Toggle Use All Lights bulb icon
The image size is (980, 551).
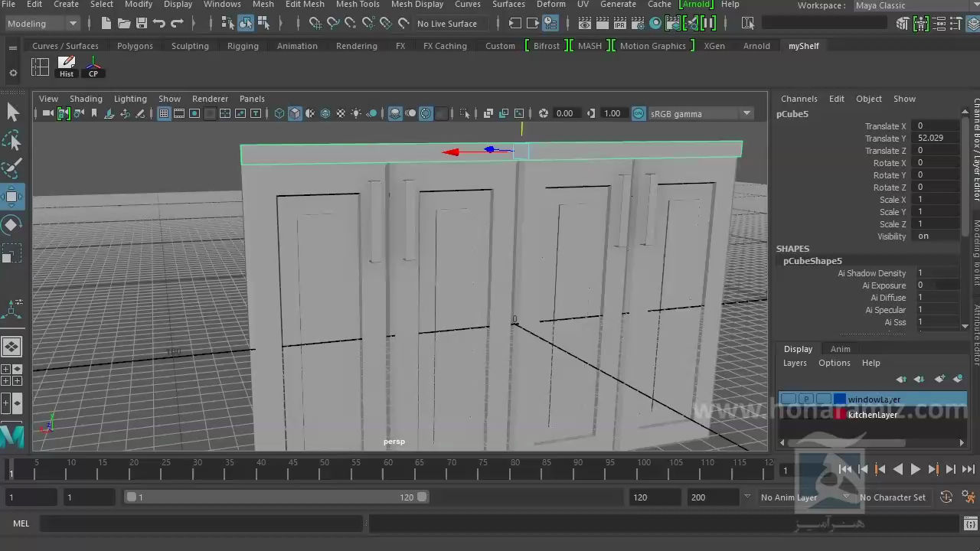point(356,113)
